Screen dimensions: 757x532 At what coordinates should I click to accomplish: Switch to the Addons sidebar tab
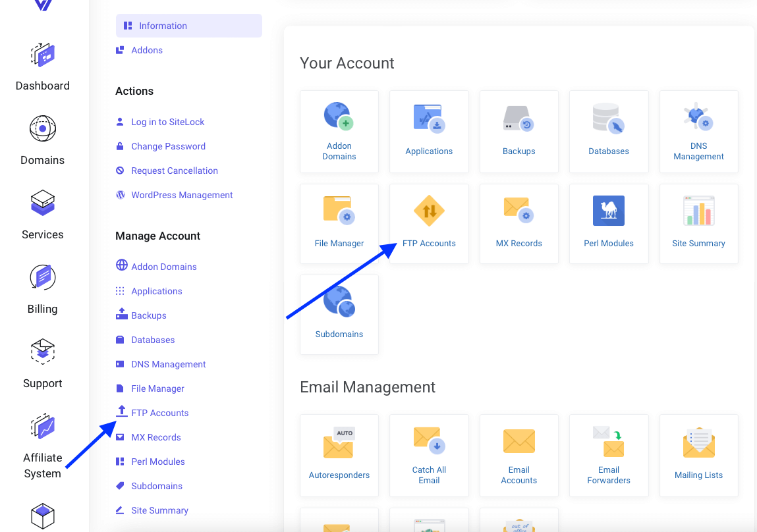146,50
